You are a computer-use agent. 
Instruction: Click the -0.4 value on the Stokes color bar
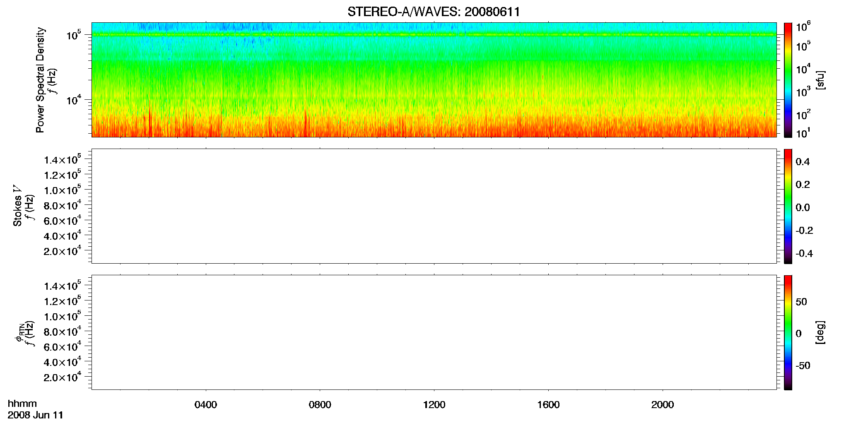804,254
